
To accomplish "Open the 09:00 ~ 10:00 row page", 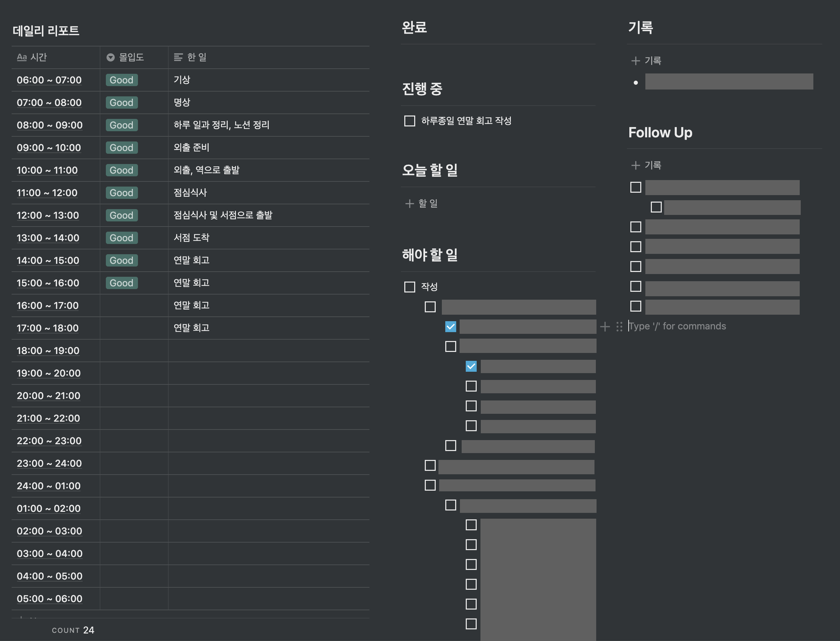I will [49, 148].
